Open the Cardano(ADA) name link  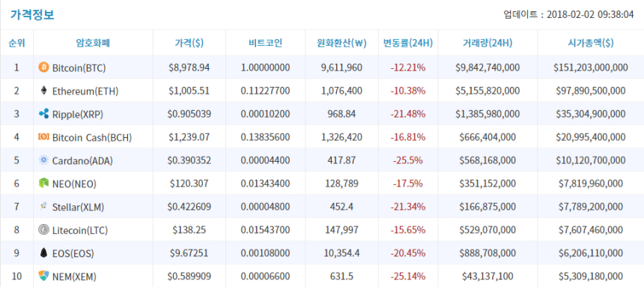82,161
